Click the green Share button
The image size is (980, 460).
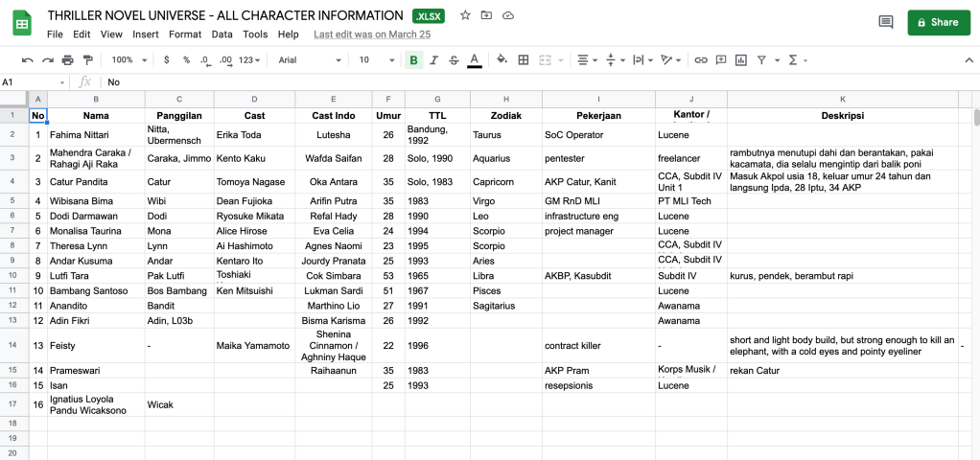(939, 22)
